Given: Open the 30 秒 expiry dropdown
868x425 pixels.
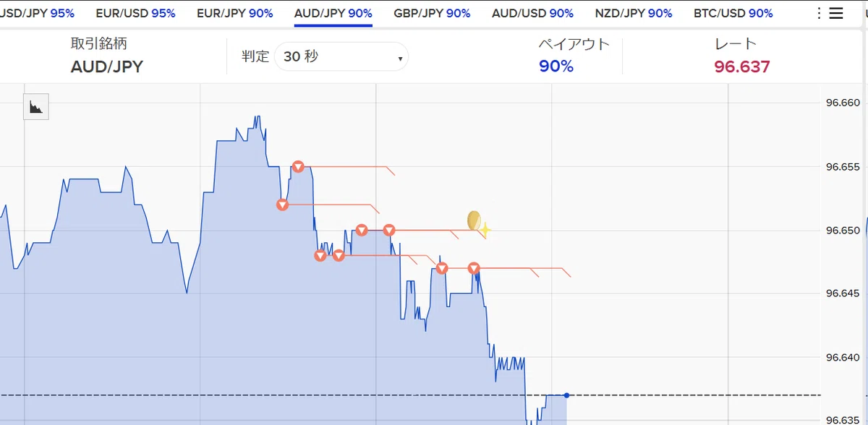Looking at the screenshot, I should tap(341, 56).
